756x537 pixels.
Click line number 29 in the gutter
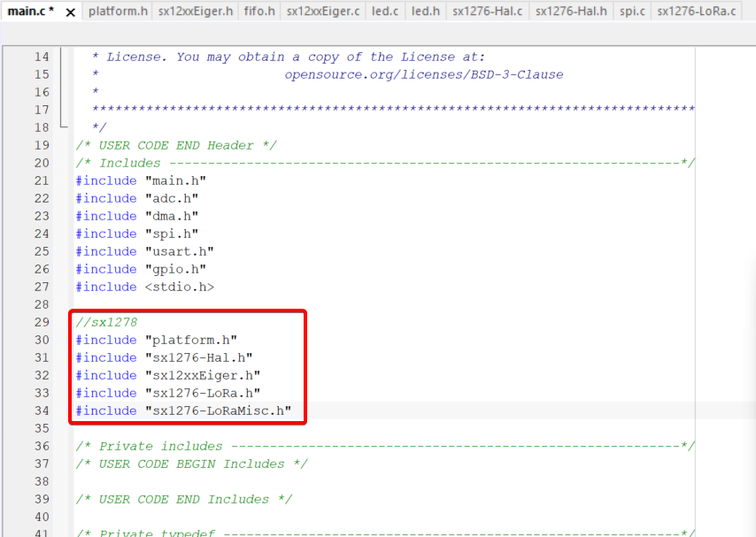coord(41,322)
